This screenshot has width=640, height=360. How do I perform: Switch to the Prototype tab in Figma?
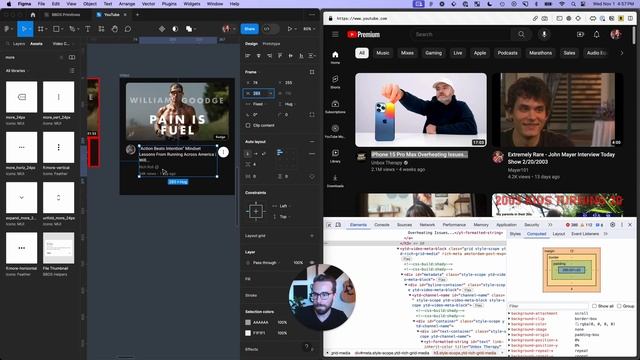(271, 44)
